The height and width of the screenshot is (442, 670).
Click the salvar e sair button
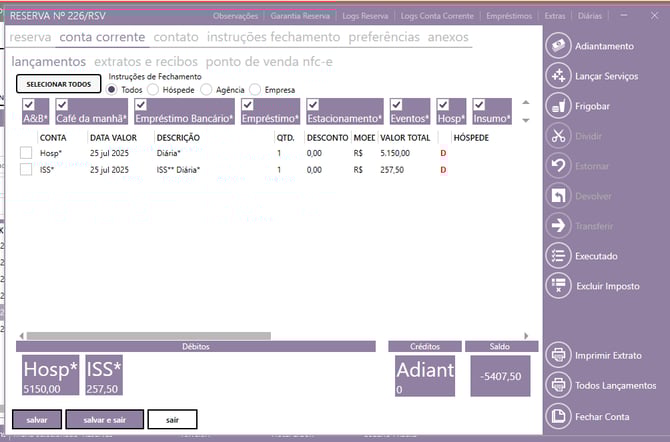click(x=104, y=419)
